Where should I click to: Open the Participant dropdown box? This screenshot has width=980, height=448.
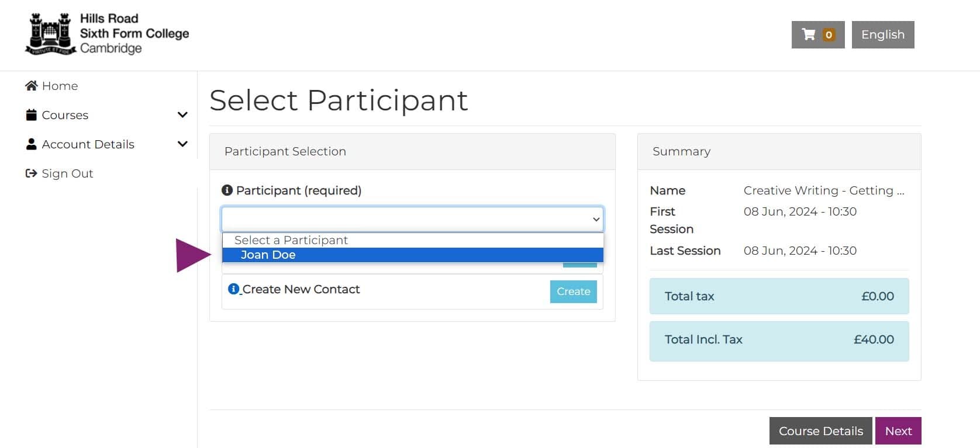point(412,219)
